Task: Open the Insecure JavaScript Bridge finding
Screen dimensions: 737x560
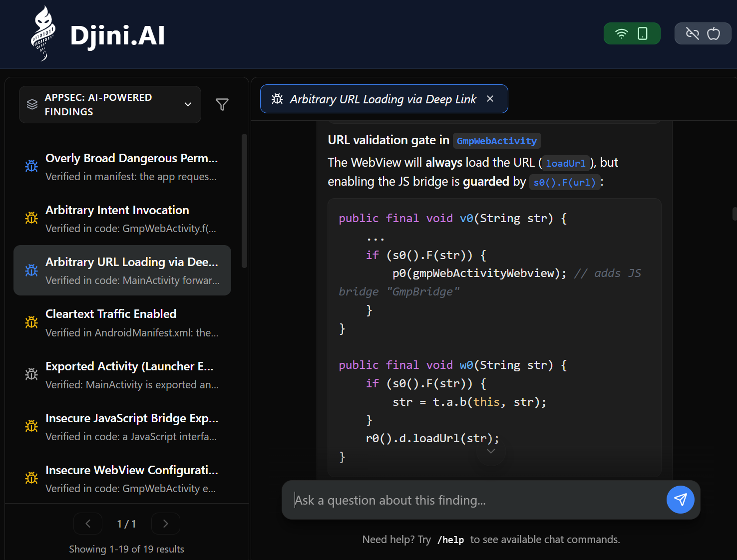Action: (x=122, y=427)
